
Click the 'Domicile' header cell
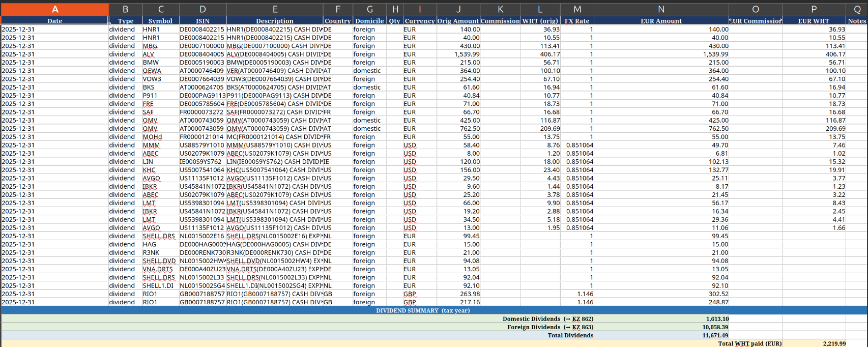370,21
